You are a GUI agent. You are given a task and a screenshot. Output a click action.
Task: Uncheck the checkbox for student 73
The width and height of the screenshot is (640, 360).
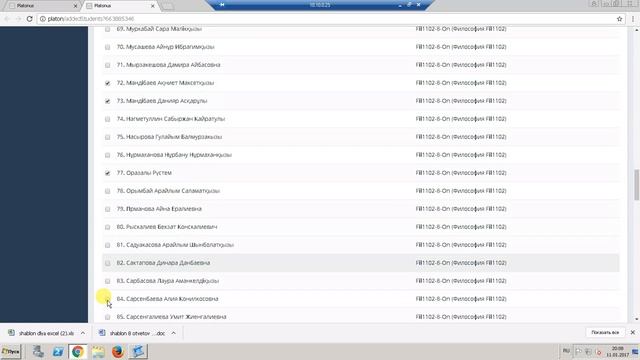pos(107,101)
